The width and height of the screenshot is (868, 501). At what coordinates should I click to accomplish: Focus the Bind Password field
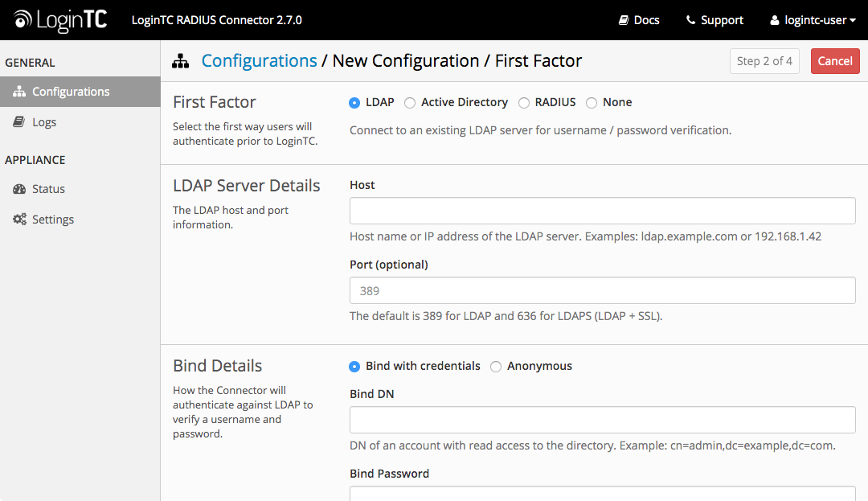coord(602,494)
